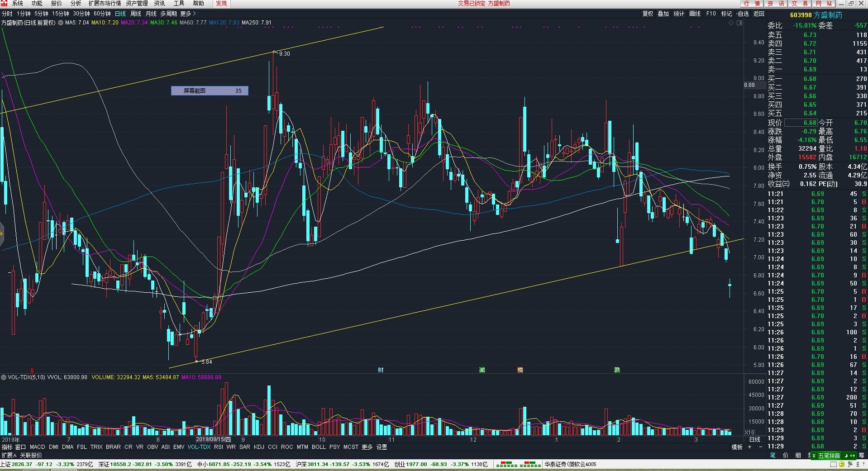Switch to the 细 detail tab
The height and width of the screenshot is (471, 868).
point(798,455)
